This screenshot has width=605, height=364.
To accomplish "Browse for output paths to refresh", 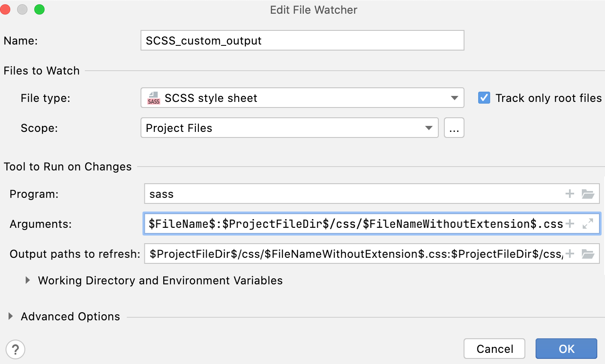I will [x=589, y=254].
